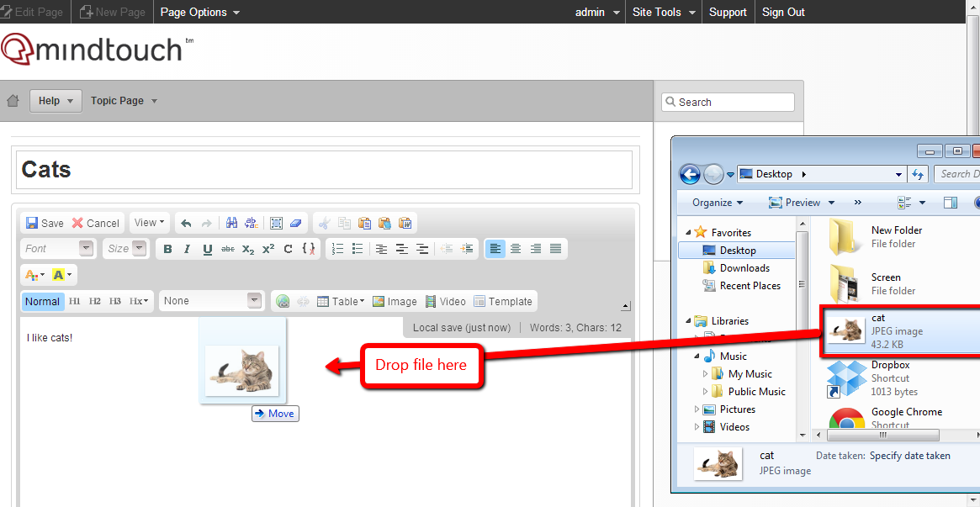Open the text background color picker
Image resolution: width=980 pixels, height=507 pixels.
click(x=62, y=275)
